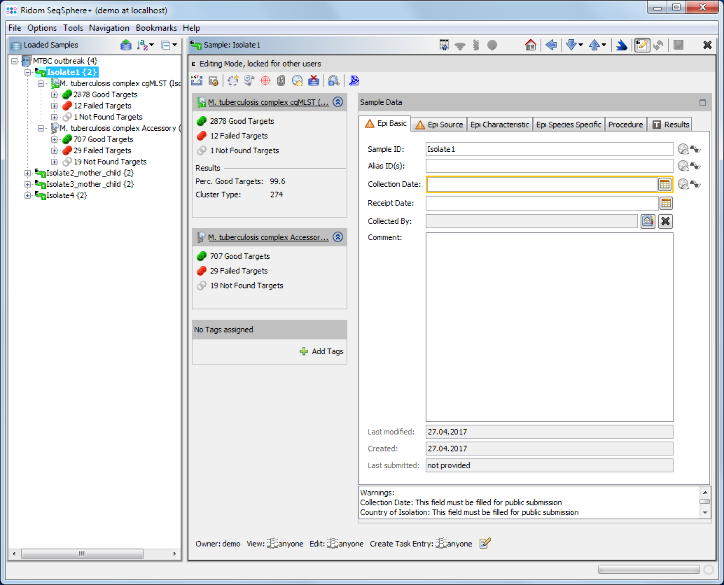
Task: Open the Bookmarks menu
Action: tap(156, 28)
